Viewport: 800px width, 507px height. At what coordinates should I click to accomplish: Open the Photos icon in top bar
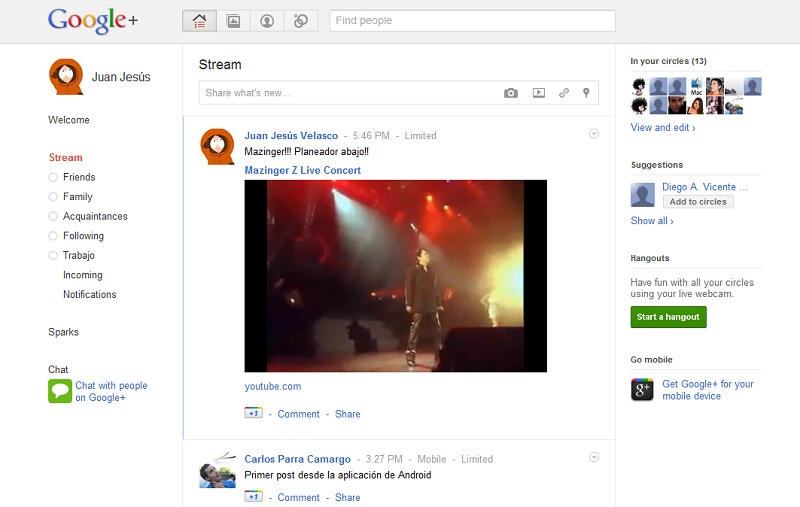point(233,21)
